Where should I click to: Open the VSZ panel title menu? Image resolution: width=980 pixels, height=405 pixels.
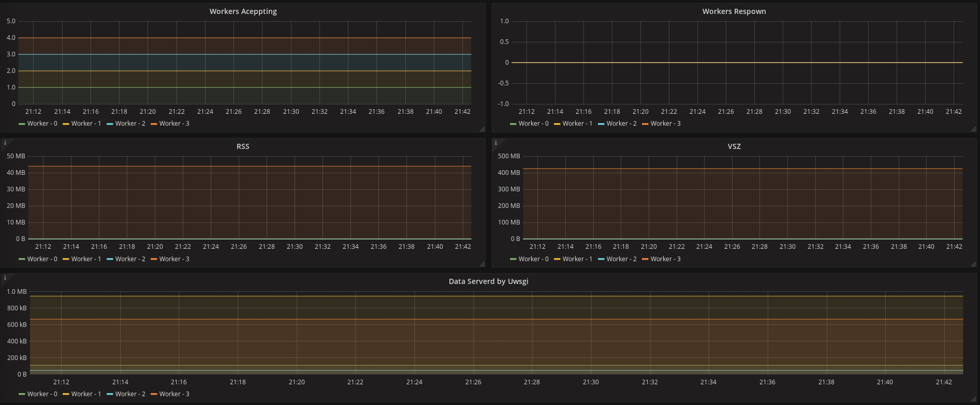point(734,146)
